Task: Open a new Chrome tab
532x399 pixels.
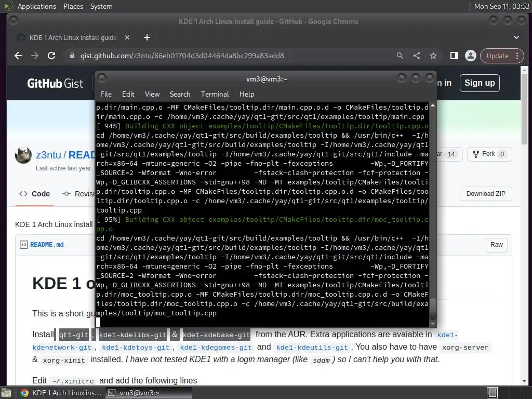Action: (x=147, y=37)
